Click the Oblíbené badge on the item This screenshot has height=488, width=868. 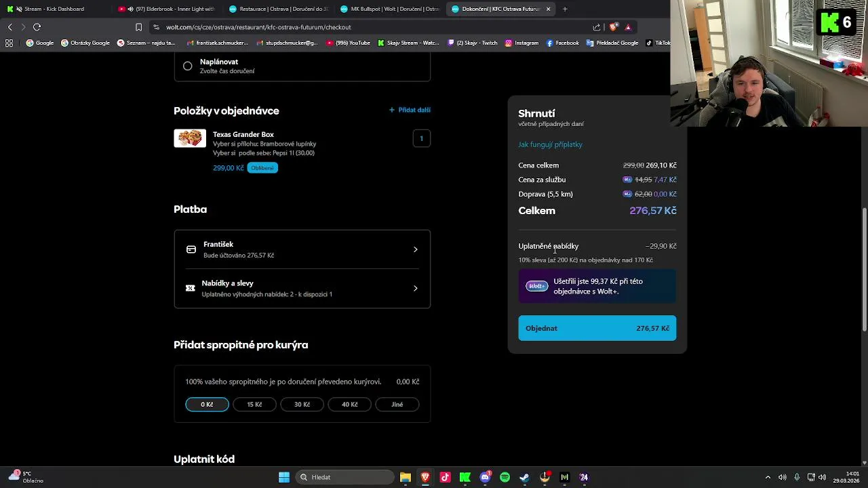(262, 168)
